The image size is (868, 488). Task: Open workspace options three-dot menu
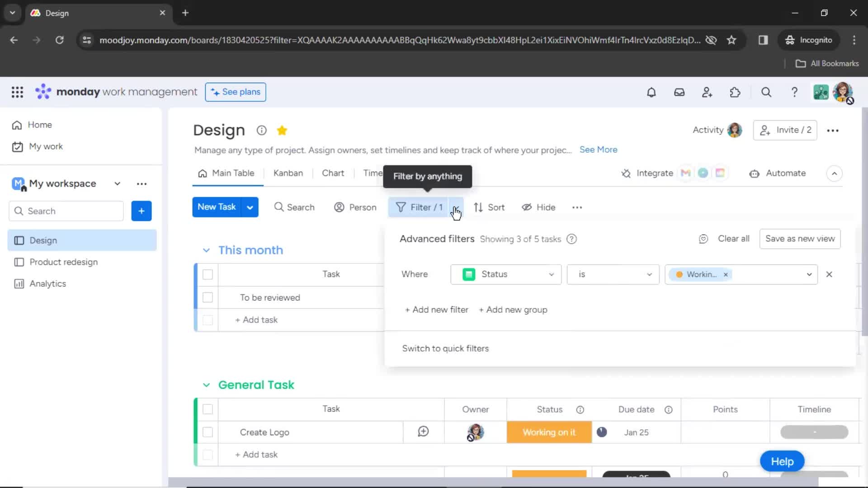pyautogui.click(x=142, y=184)
